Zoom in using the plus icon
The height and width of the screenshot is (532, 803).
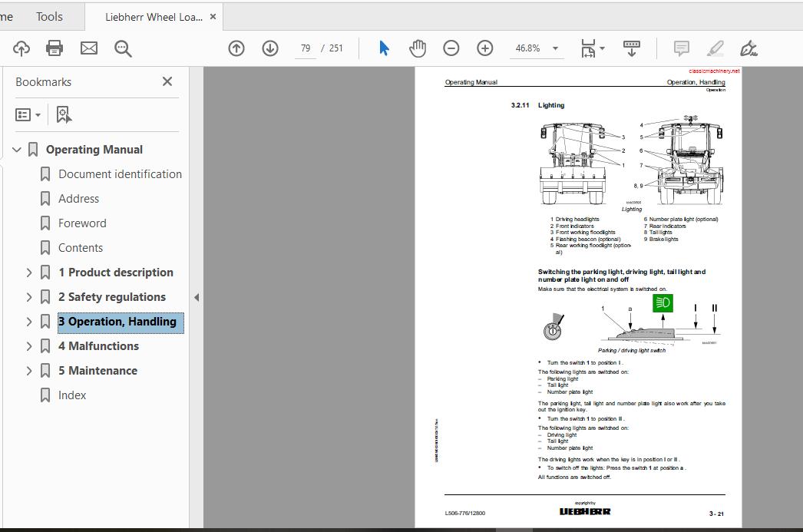tap(485, 48)
